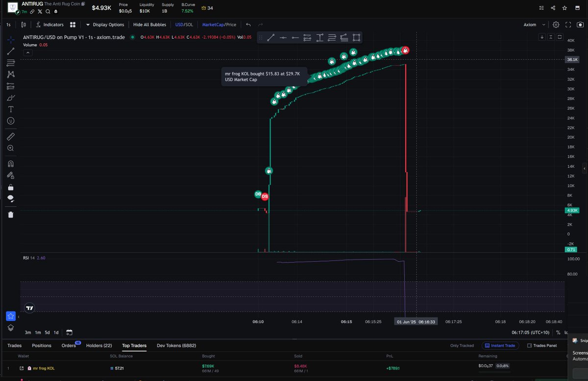
Task: Select the text annotation tool
Action: point(11,109)
